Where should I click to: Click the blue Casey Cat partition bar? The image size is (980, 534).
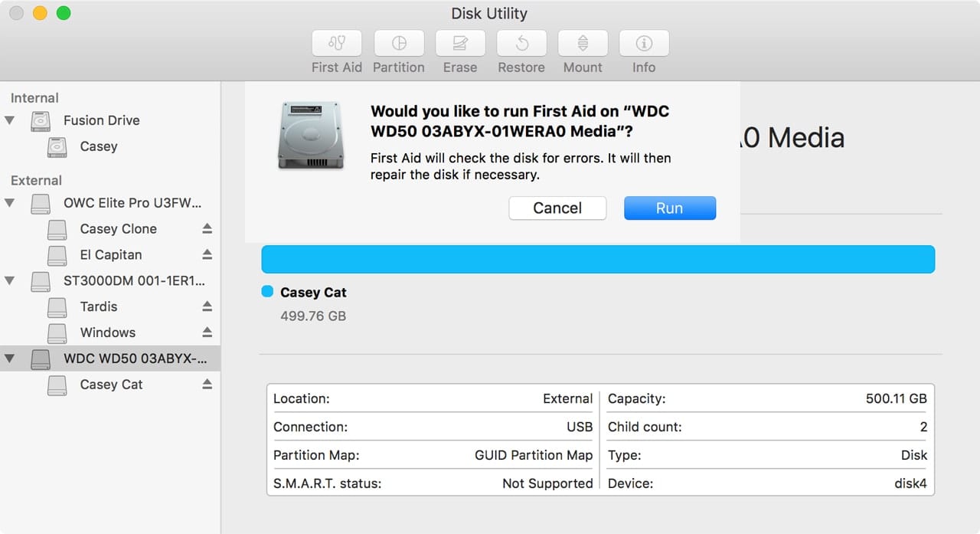[597, 259]
